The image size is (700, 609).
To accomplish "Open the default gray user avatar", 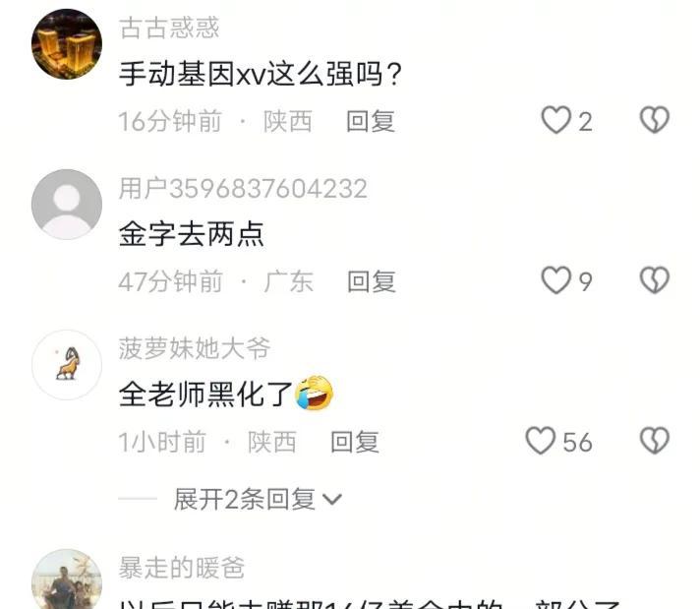I will [67, 205].
